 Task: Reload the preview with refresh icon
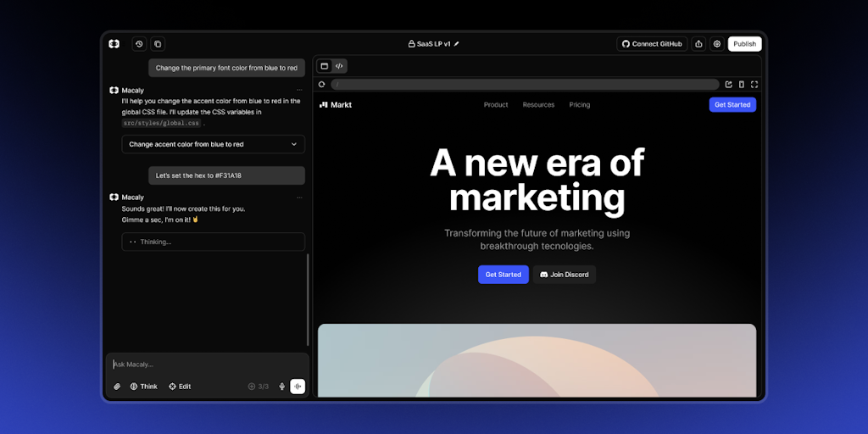322,84
